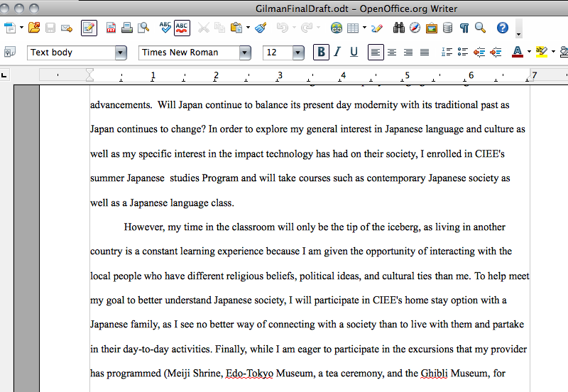Align text Left
Viewport: 568px width, 392px height.
tap(376, 53)
